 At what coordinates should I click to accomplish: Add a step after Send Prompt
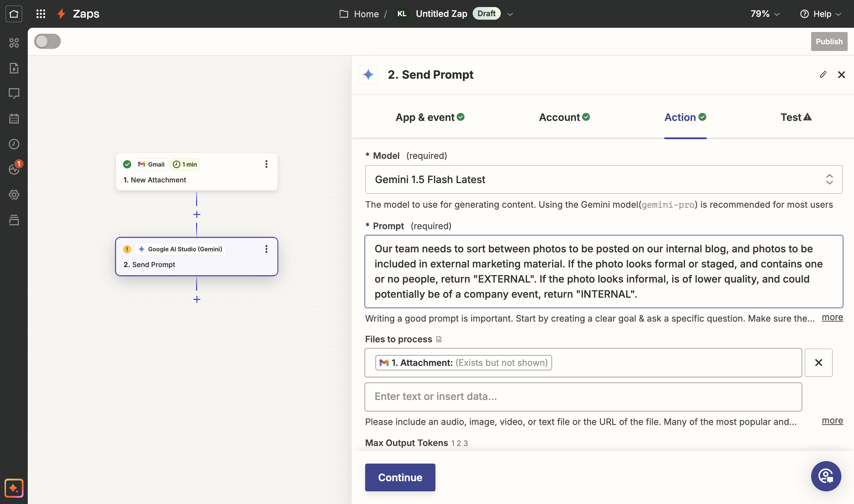click(x=196, y=299)
